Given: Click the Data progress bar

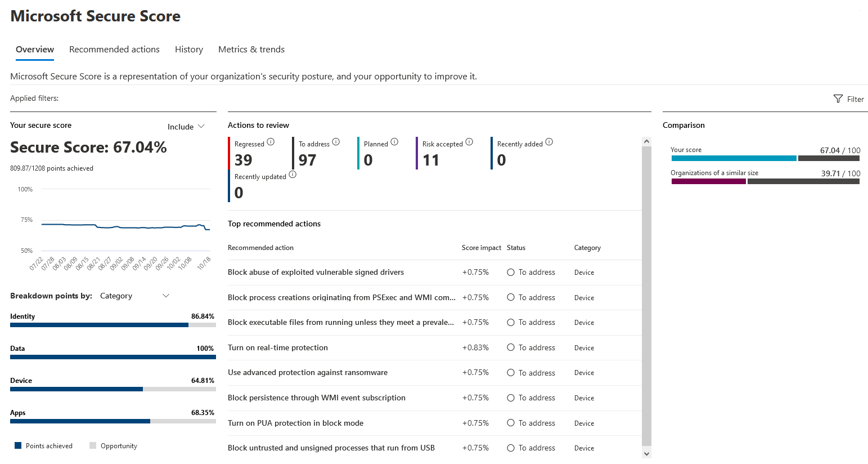Looking at the screenshot, I should pos(113,357).
